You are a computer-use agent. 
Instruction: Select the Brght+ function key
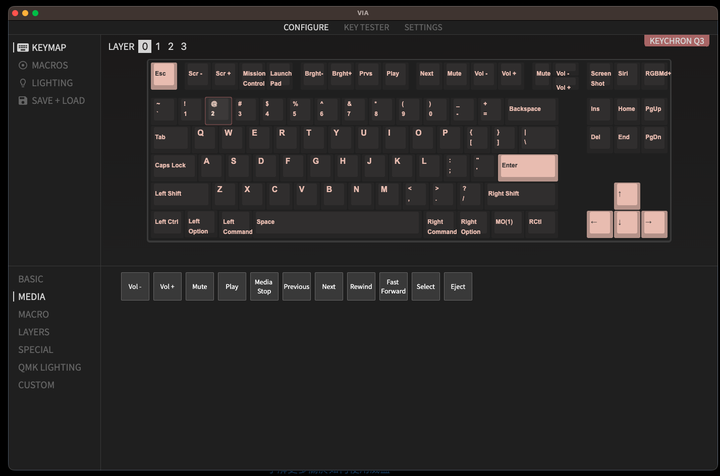341,76
